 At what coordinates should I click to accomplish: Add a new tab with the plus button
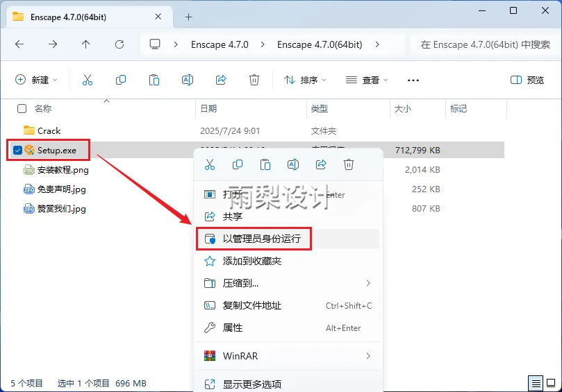point(188,17)
